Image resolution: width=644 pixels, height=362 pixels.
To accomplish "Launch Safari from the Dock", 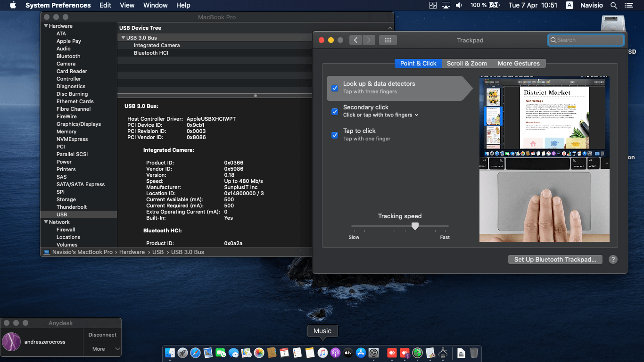I will (195, 353).
